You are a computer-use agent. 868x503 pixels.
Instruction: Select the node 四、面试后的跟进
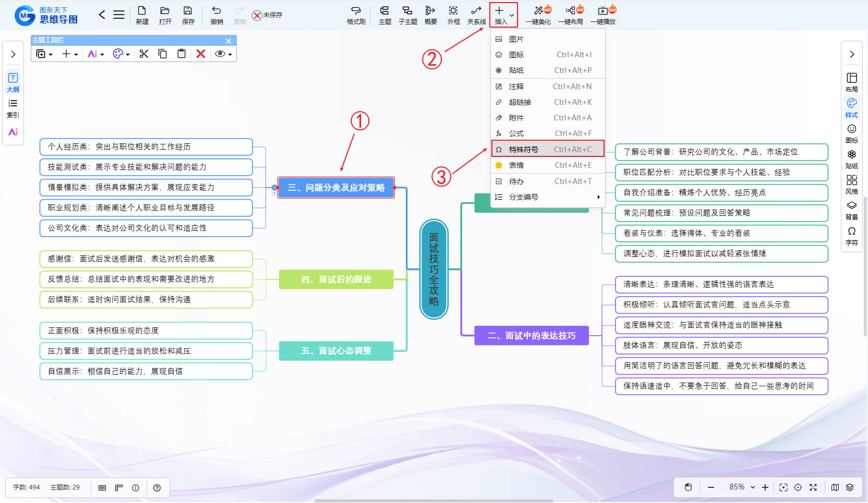coord(336,279)
